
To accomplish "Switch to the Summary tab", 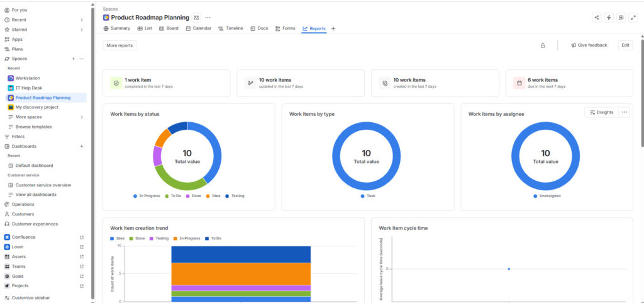I will coord(116,28).
